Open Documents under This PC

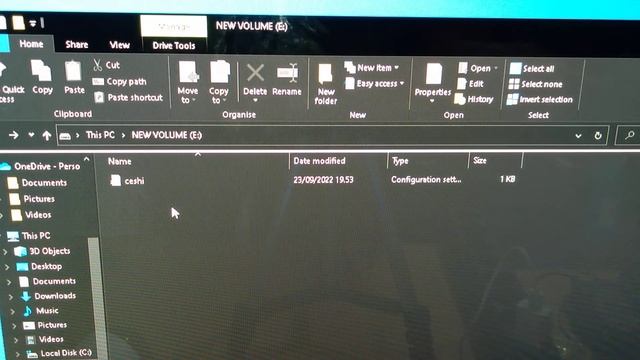point(48,281)
